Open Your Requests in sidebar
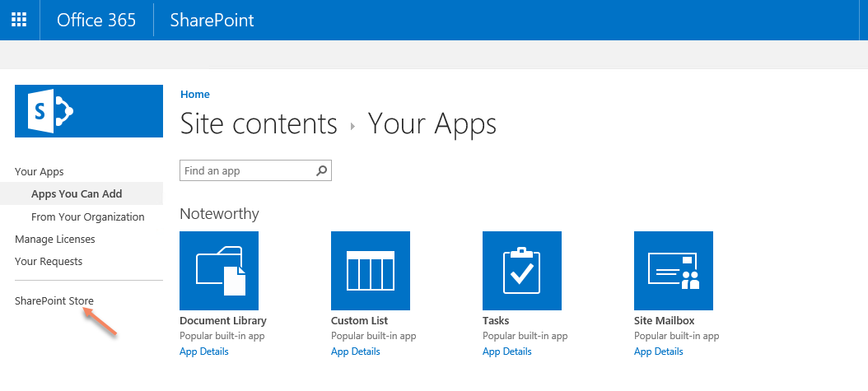Viewport: 868px width, 391px height. (49, 261)
